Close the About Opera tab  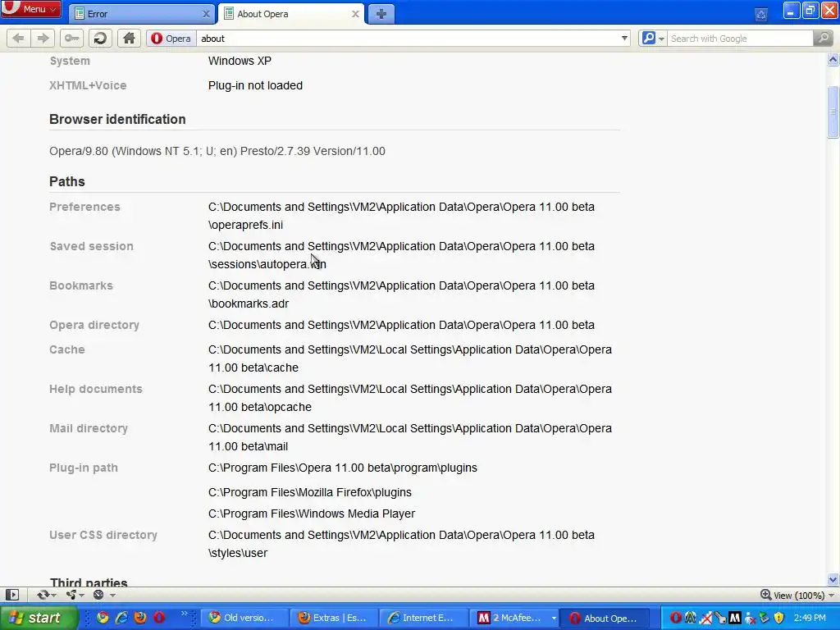click(355, 15)
